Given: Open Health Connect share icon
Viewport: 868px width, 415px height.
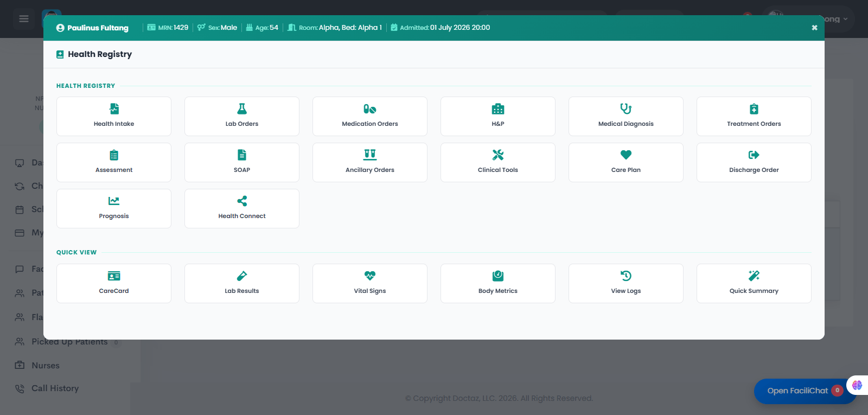Looking at the screenshot, I should 242,201.
